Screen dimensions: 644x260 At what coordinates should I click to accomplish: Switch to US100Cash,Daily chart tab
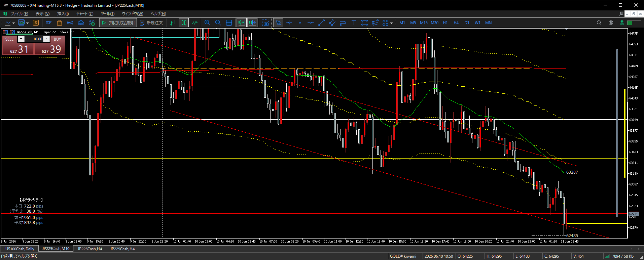coord(20,249)
